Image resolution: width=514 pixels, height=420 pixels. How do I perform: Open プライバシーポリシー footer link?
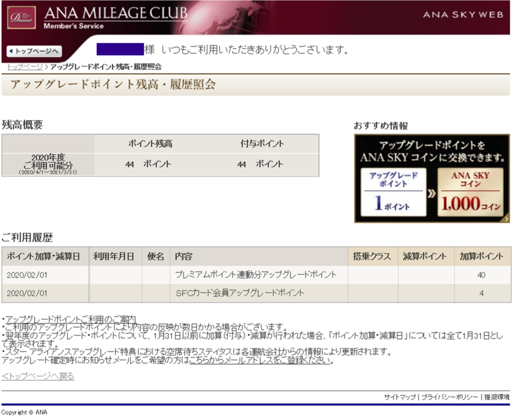click(449, 397)
